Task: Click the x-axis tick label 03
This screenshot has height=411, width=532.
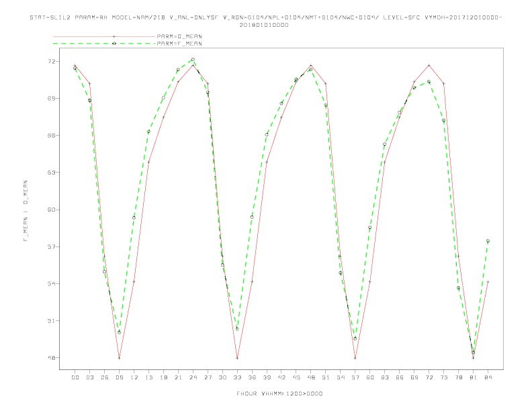Action: pos(89,377)
